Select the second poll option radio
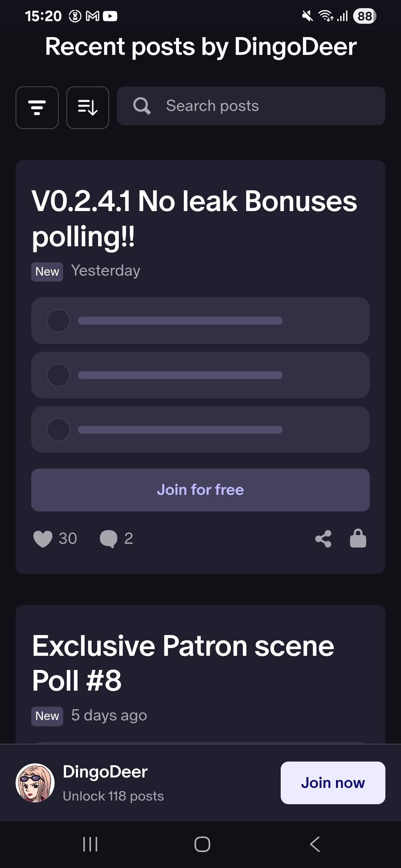The width and height of the screenshot is (401, 868). coord(58,375)
